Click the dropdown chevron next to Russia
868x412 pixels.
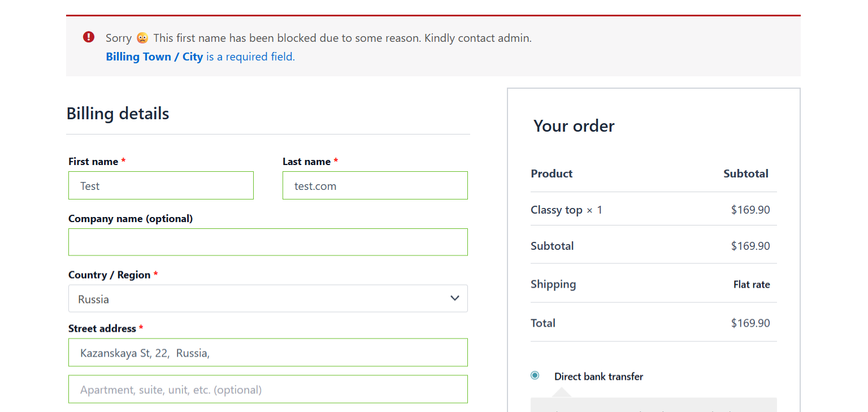454,298
